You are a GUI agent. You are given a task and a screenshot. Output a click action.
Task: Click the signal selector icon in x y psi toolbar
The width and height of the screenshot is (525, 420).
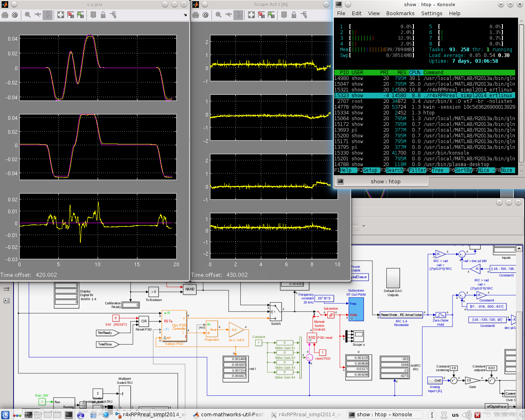coord(113,15)
